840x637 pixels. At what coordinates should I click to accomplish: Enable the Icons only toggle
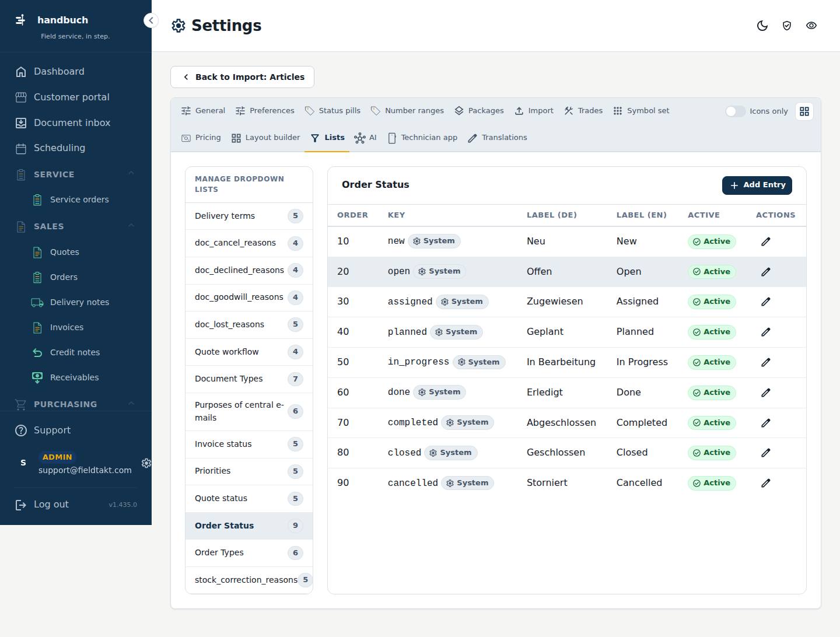coord(735,111)
